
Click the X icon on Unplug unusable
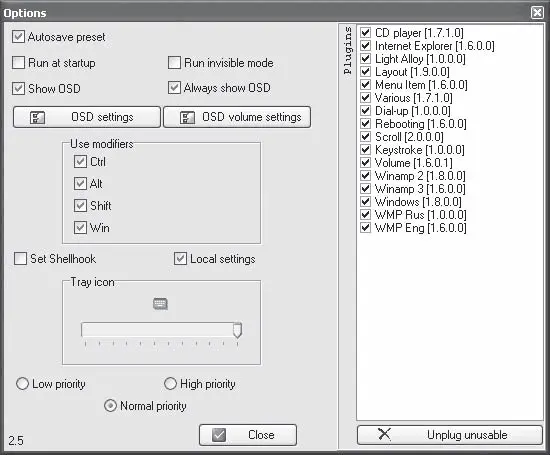(x=384, y=434)
